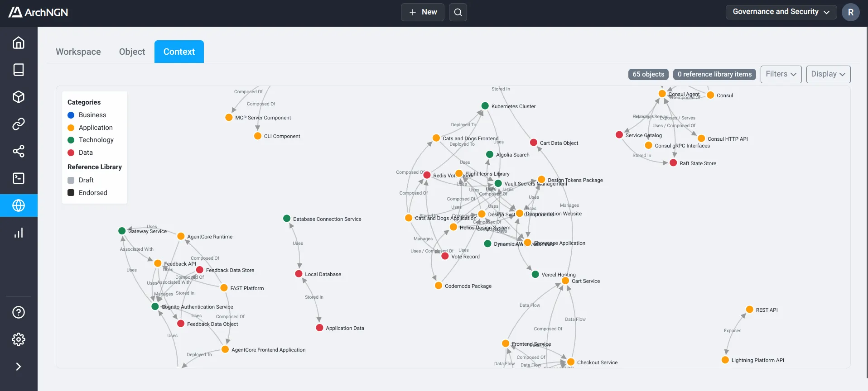
Task: Toggle the Endorsed legend item
Action: [x=87, y=193]
